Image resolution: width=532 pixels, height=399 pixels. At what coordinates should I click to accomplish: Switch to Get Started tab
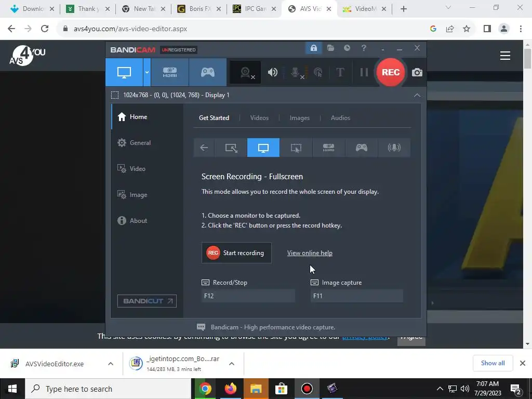pos(214,118)
